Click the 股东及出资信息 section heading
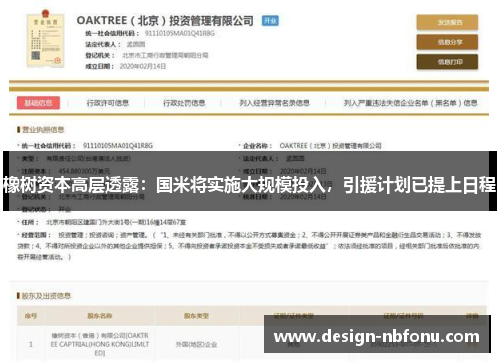The width and height of the screenshot is (500, 362). coord(46,296)
